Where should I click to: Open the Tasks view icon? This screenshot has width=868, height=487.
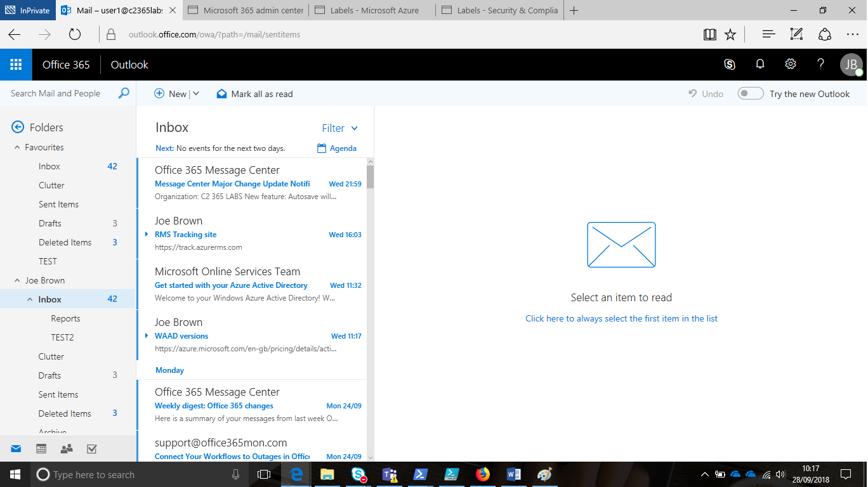[91, 448]
